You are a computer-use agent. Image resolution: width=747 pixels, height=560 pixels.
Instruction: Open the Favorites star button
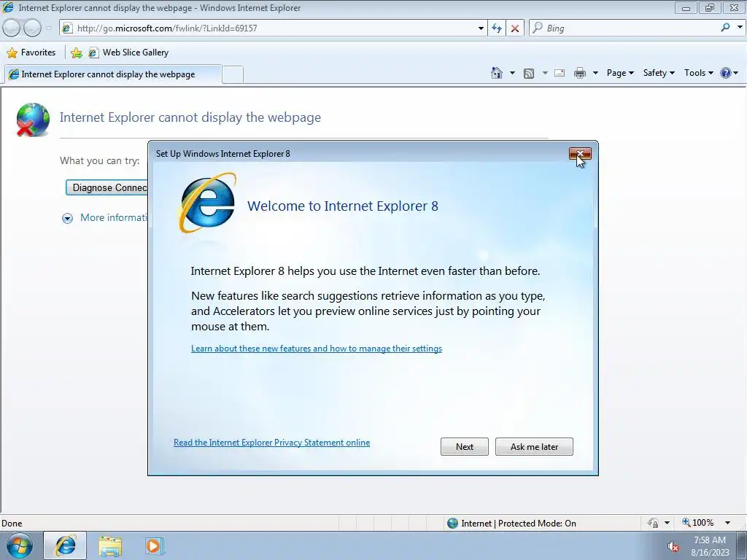[x=31, y=52]
